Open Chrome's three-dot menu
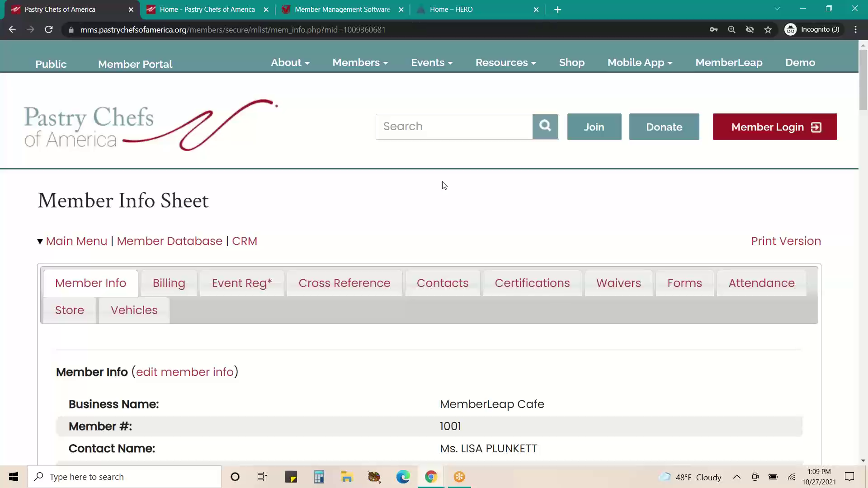Image resolution: width=868 pixels, height=488 pixels. [x=855, y=29]
